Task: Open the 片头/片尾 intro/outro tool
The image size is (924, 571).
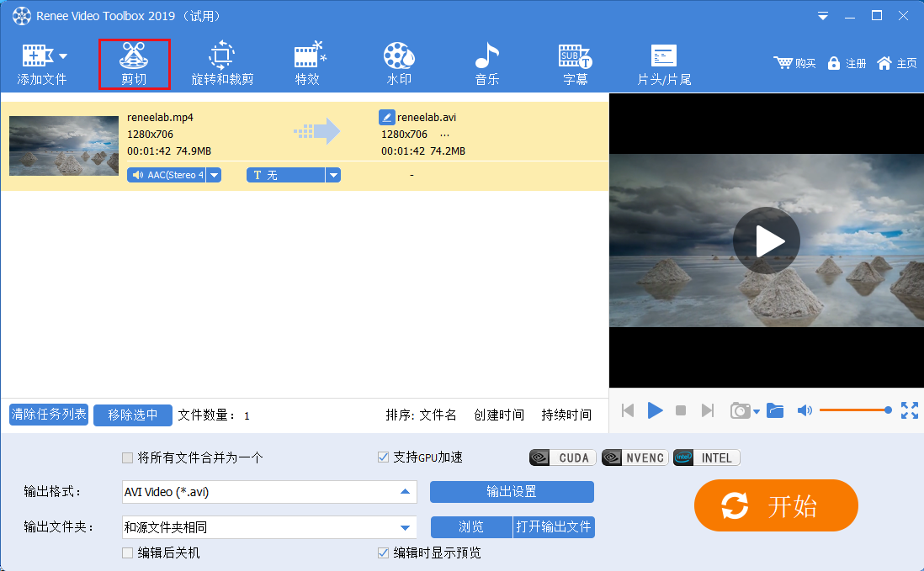Action: (x=664, y=64)
